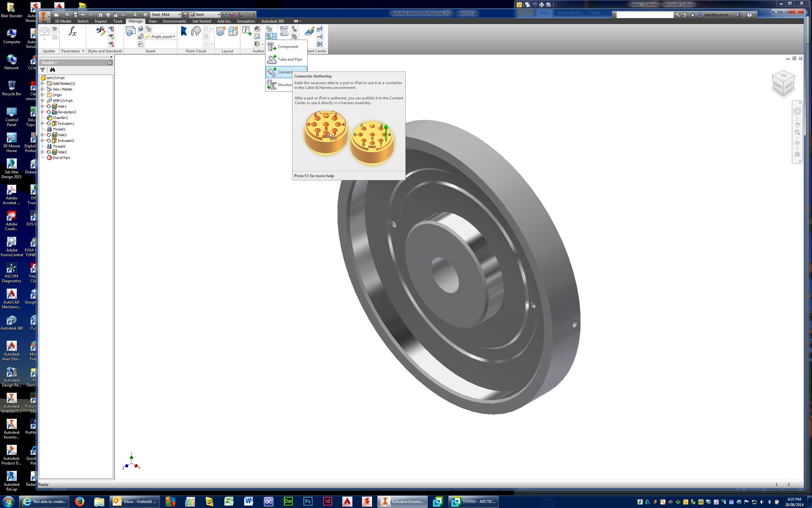Click the Print icon in quick access toolbar
Screen dimensions: 812x508
108,15
